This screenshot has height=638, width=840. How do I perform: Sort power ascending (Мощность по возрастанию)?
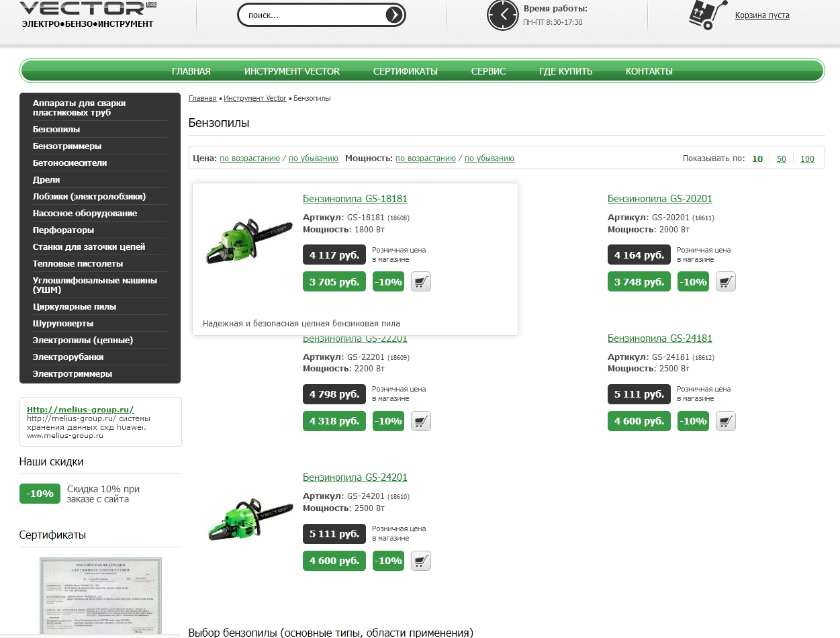pos(426,158)
